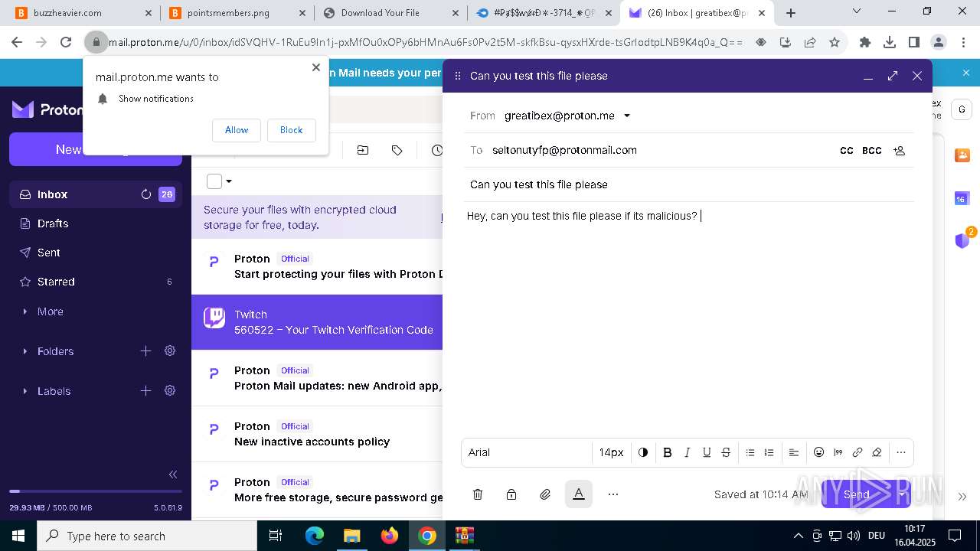980x551 pixels.
Task: Collapse the sidebar with double chevron
Action: [173, 474]
